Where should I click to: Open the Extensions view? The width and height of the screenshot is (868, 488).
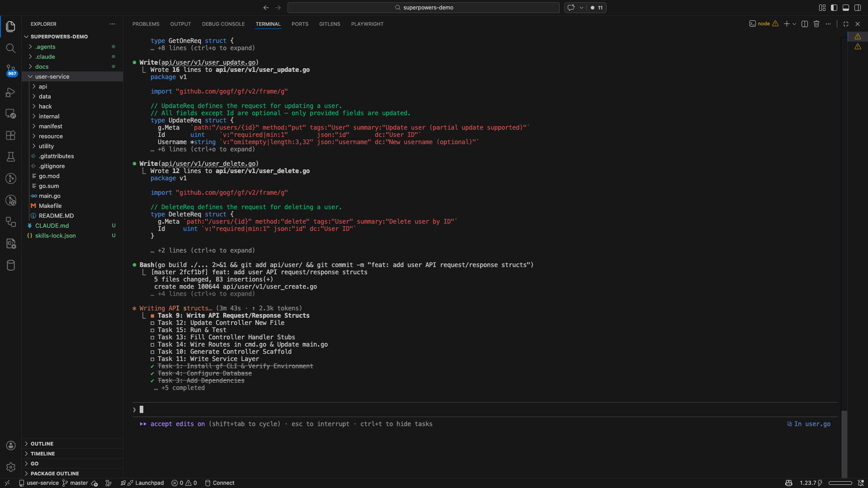pyautogui.click(x=11, y=135)
